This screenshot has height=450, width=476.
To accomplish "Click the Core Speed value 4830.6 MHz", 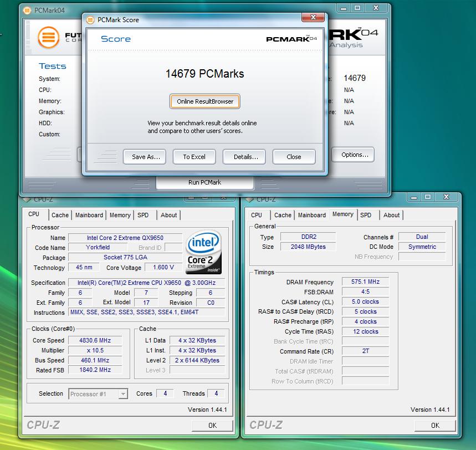I will 95,340.
